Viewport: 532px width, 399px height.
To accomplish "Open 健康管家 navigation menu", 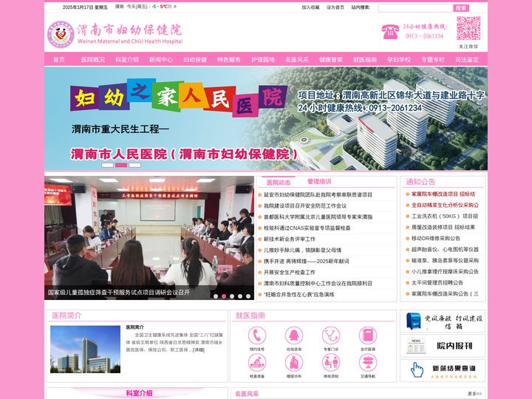I will [331, 59].
